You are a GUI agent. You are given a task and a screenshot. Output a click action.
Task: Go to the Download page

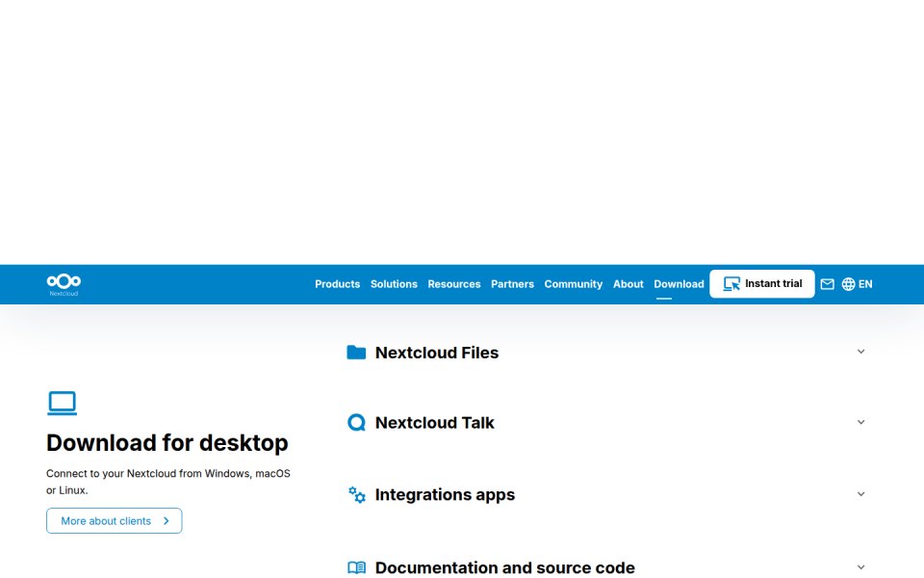679,284
